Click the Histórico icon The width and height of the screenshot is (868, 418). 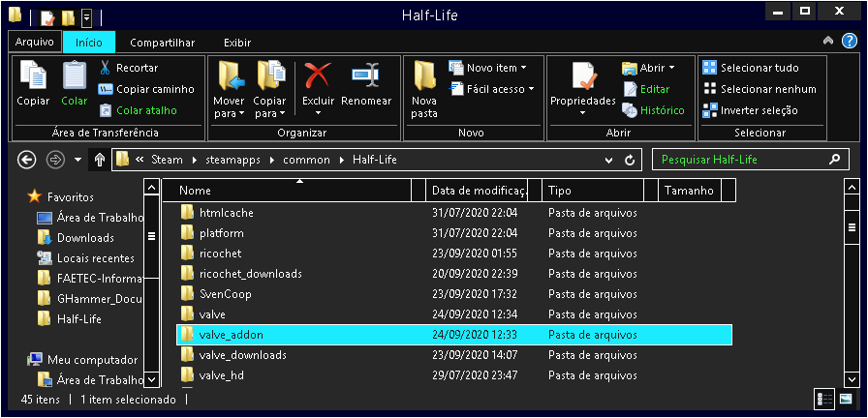630,110
